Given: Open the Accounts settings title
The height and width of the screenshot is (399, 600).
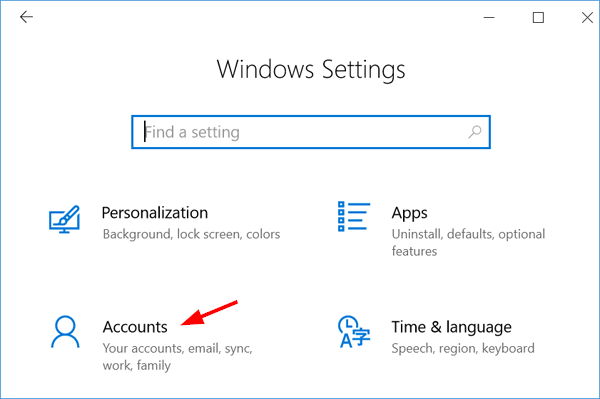Looking at the screenshot, I should tap(135, 327).
